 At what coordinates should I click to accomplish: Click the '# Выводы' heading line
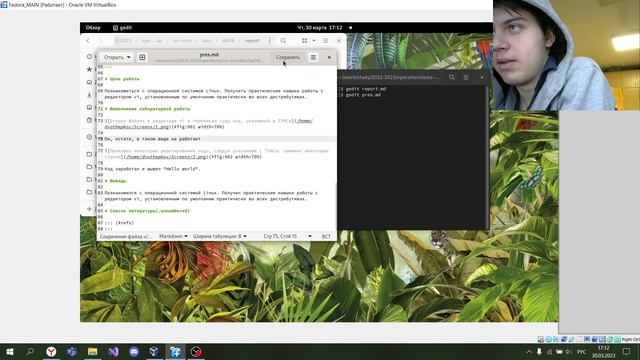[116, 181]
